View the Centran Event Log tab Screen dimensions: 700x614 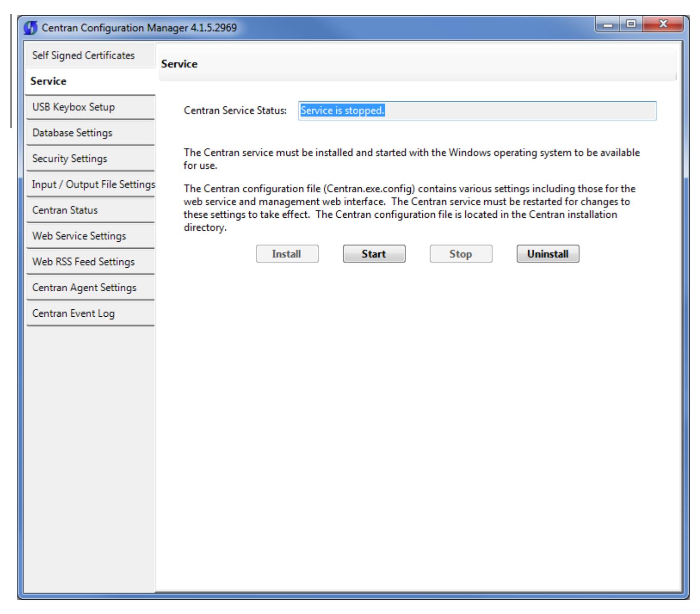[x=90, y=313]
